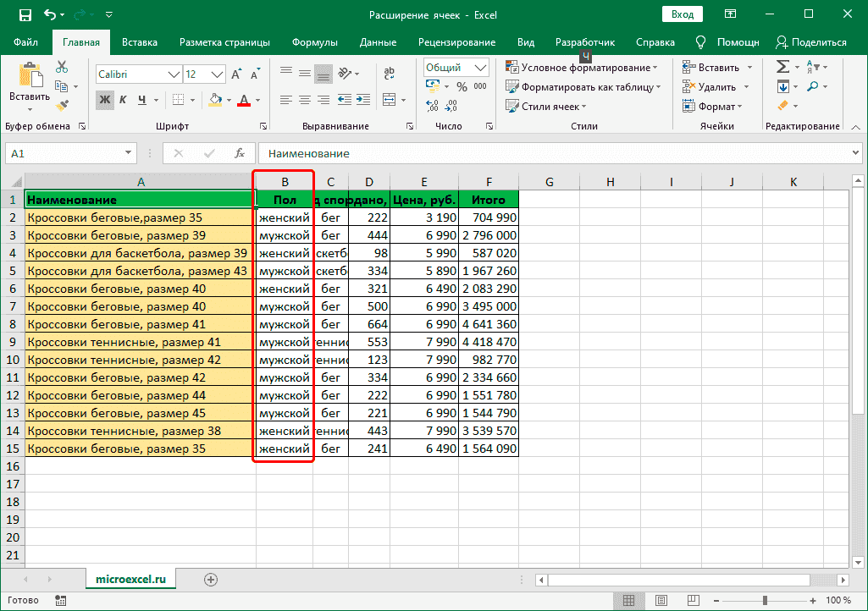Click the Wrap Text icon
868x611 pixels.
coord(389,74)
